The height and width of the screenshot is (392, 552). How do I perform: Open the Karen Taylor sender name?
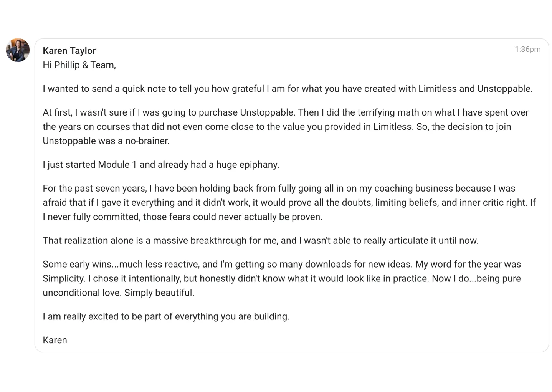click(x=69, y=51)
